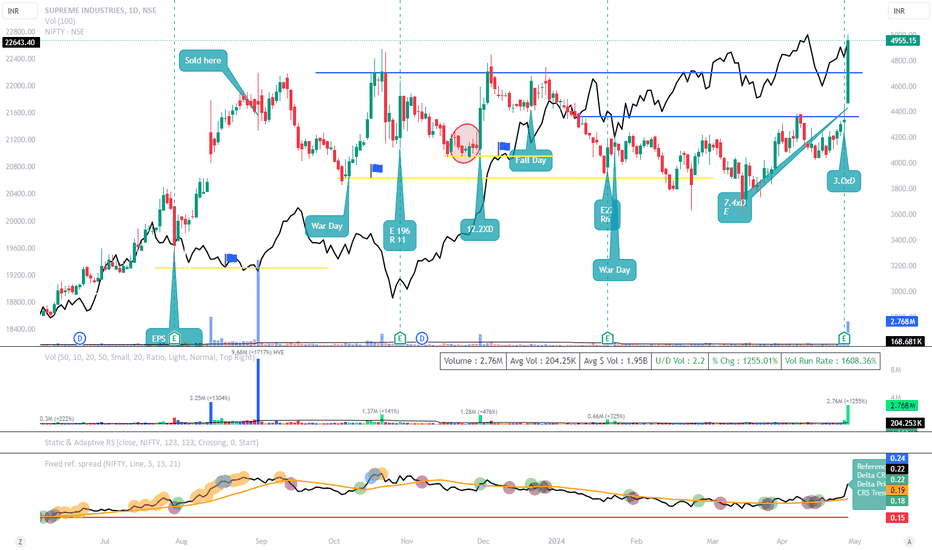
Task: Open the INR currency selector at top left
Action: [x=20, y=11]
